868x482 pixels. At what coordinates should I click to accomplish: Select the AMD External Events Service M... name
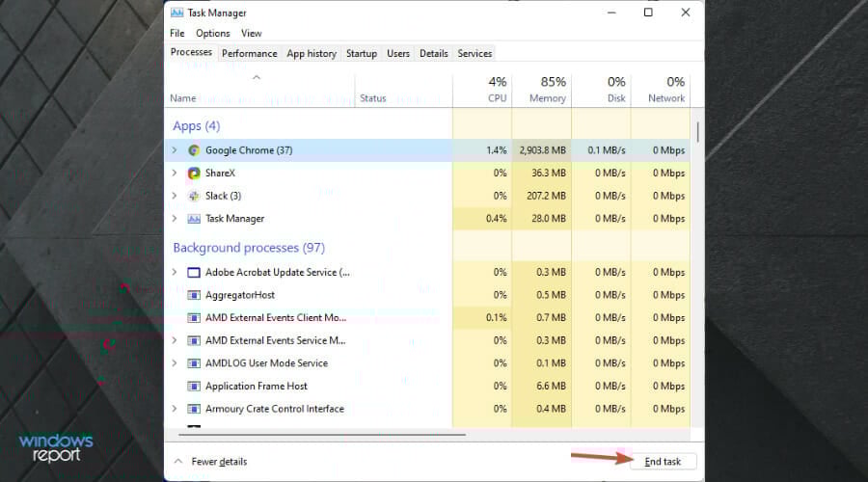(275, 340)
